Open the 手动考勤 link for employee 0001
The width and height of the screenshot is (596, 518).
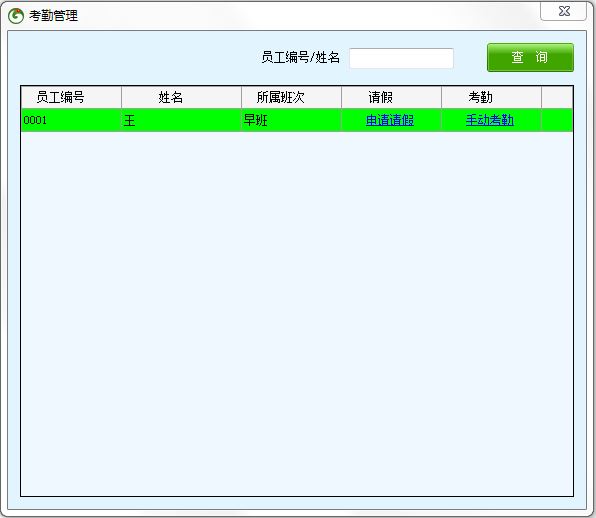click(x=490, y=120)
